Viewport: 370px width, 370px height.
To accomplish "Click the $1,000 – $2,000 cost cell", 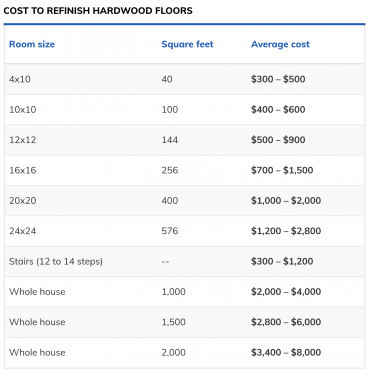I will click(286, 201).
